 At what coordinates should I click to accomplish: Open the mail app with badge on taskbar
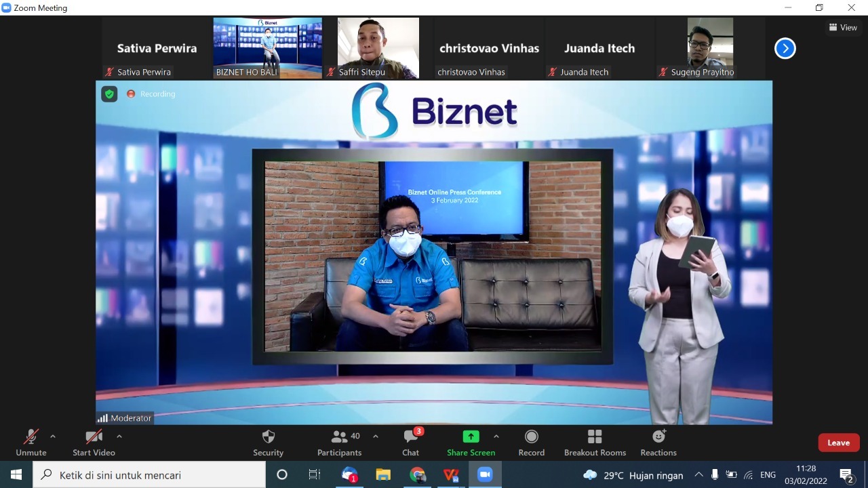click(349, 475)
